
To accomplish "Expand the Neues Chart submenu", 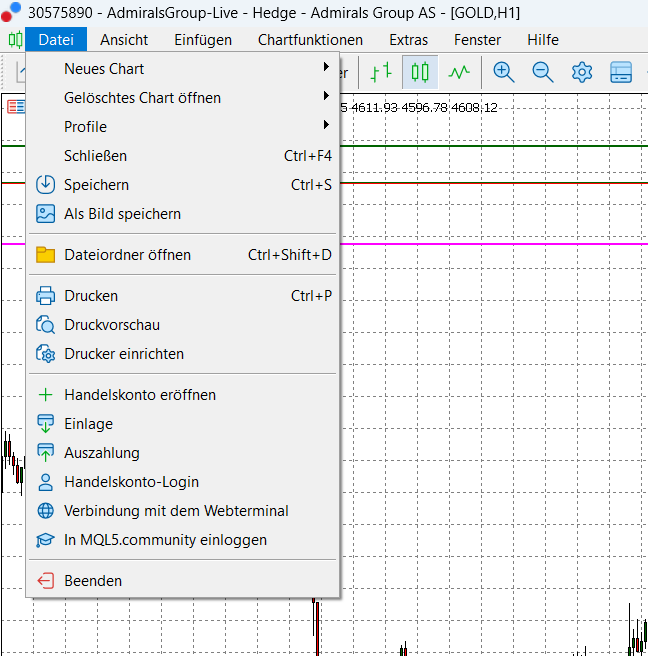I will [183, 69].
